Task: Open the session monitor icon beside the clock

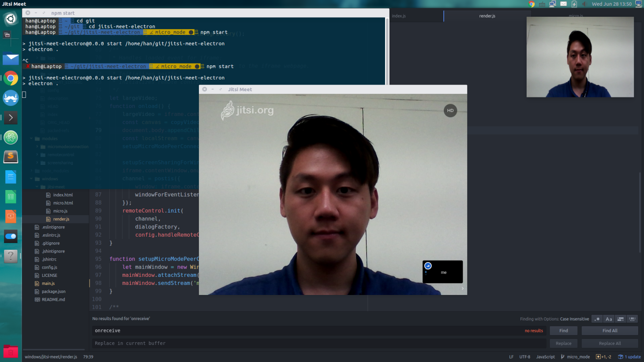Action: (x=638, y=4)
